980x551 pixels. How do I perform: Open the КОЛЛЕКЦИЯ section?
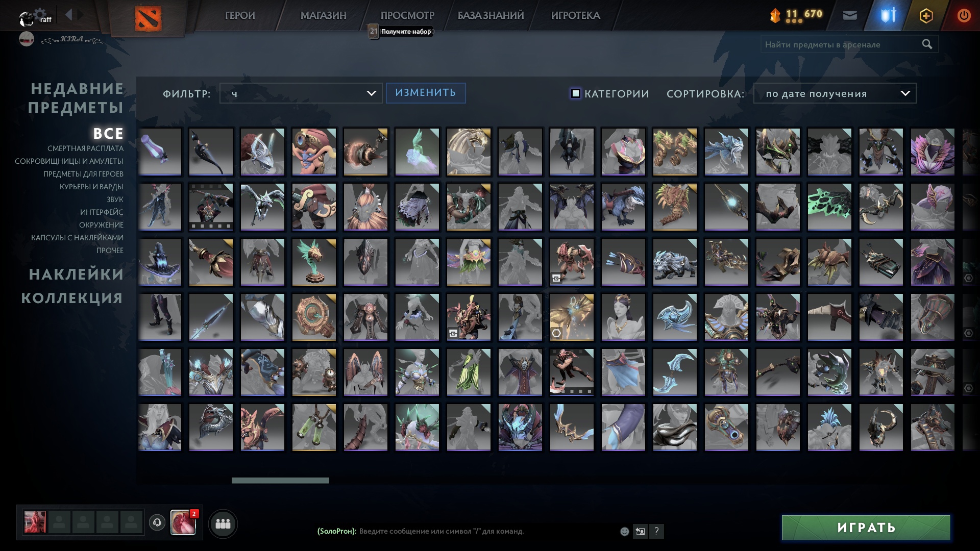72,298
